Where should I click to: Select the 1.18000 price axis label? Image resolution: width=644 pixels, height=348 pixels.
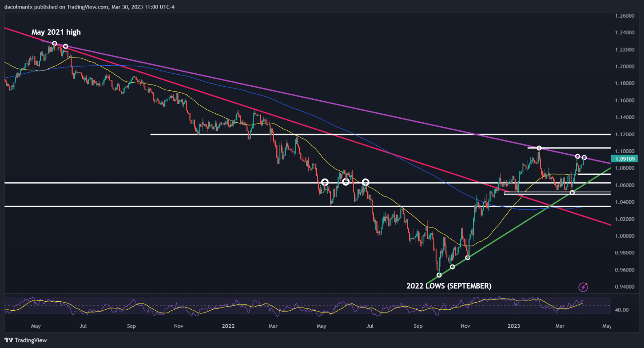[624, 84]
